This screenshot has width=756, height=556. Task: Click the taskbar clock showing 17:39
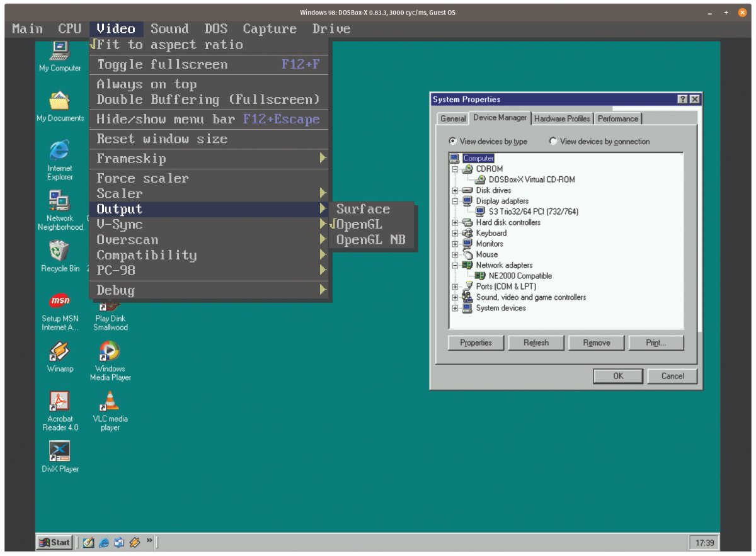[704, 543]
